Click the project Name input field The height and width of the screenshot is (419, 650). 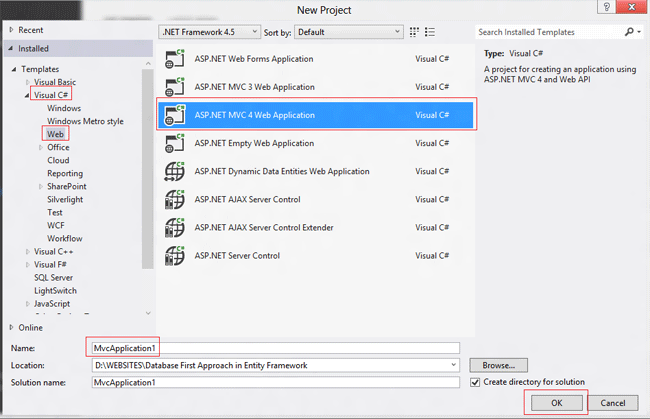tap(276, 348)
